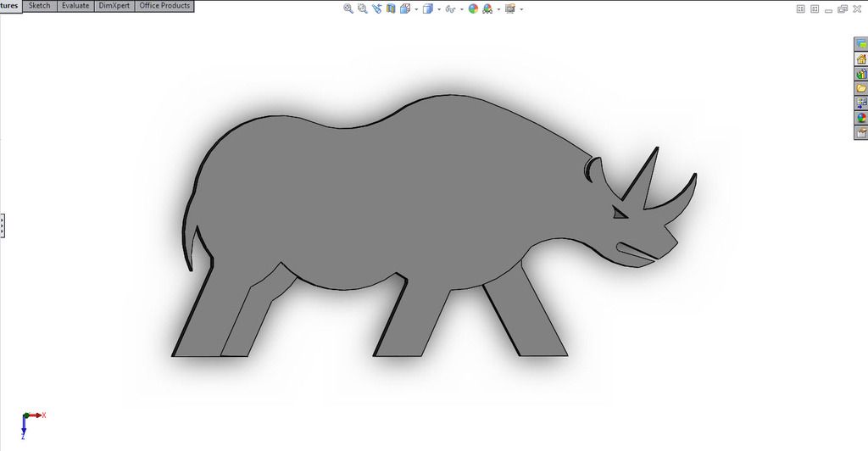Click the tile-left document window icon
Image resolution: width=868 pixels, height=451 pixels.
coord(800,8)
